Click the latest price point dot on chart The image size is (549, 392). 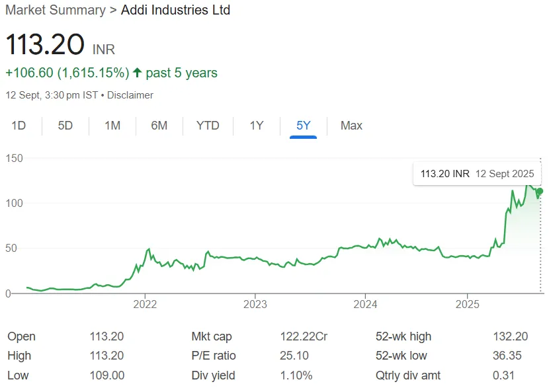click(539, 192)
